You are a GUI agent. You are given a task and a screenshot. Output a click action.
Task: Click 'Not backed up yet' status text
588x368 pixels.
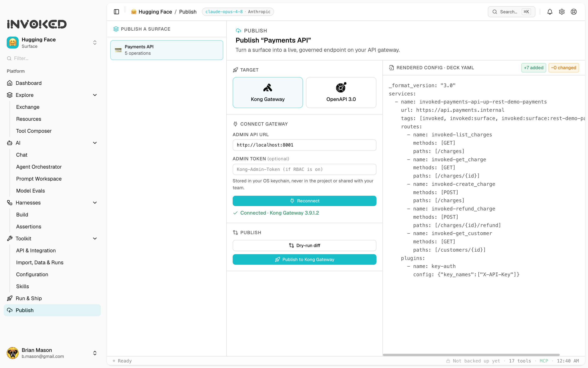[x=476, y=361]
